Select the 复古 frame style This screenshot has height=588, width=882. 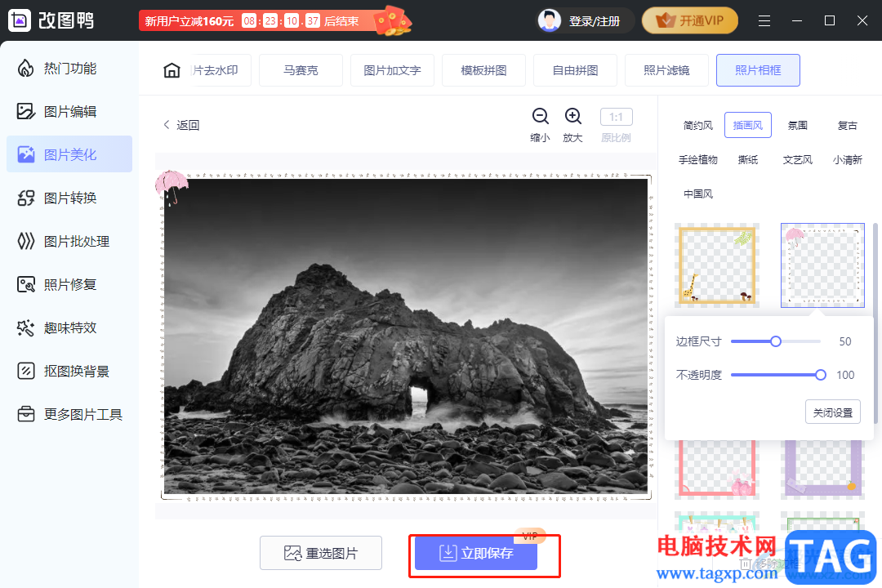(x=847, y=125)
